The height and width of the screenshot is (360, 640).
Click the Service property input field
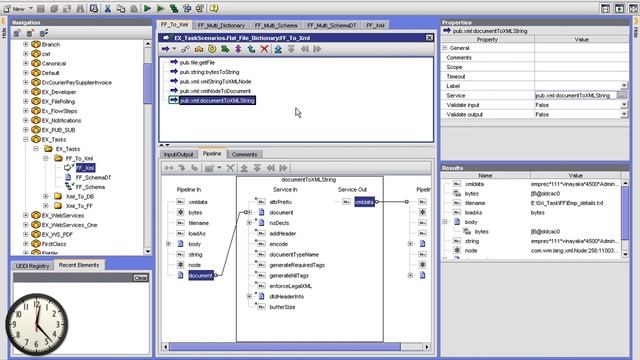coord(576,95)
